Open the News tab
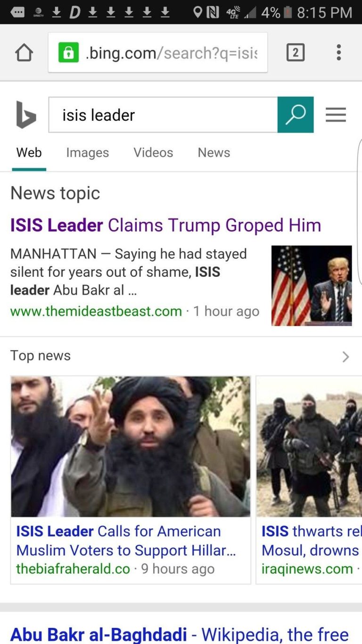 214,152
